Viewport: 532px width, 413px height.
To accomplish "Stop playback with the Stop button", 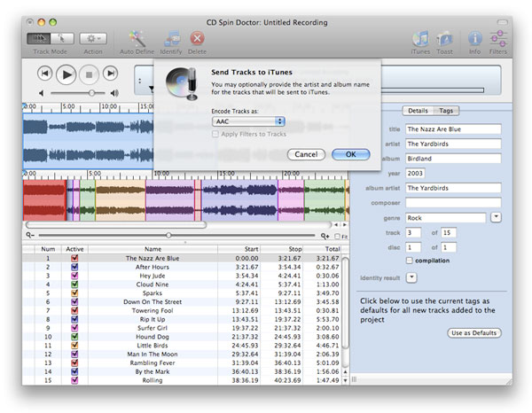I will [x=89, y=74].
